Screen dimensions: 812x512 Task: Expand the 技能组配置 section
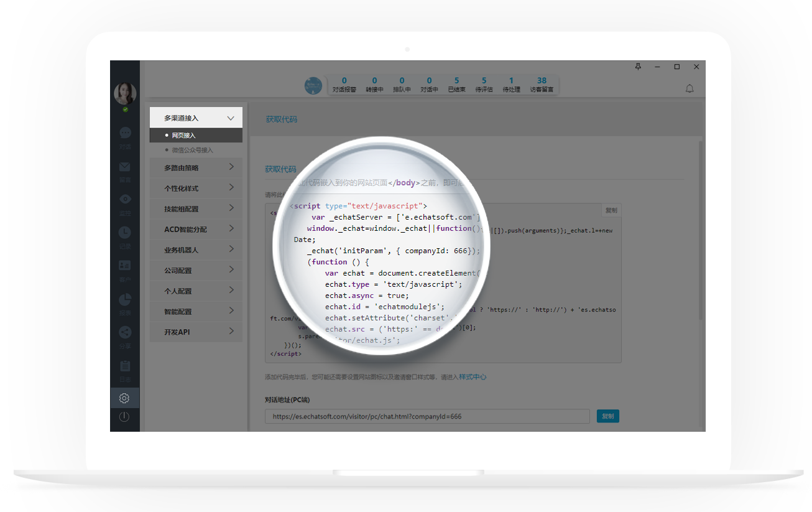[196, 209]
